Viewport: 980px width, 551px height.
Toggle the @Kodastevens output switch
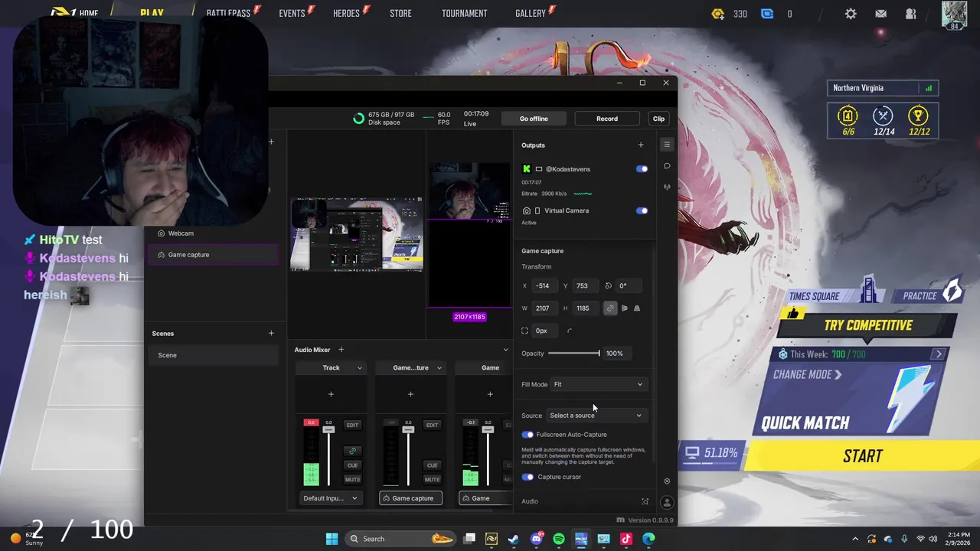pos(642,169)
